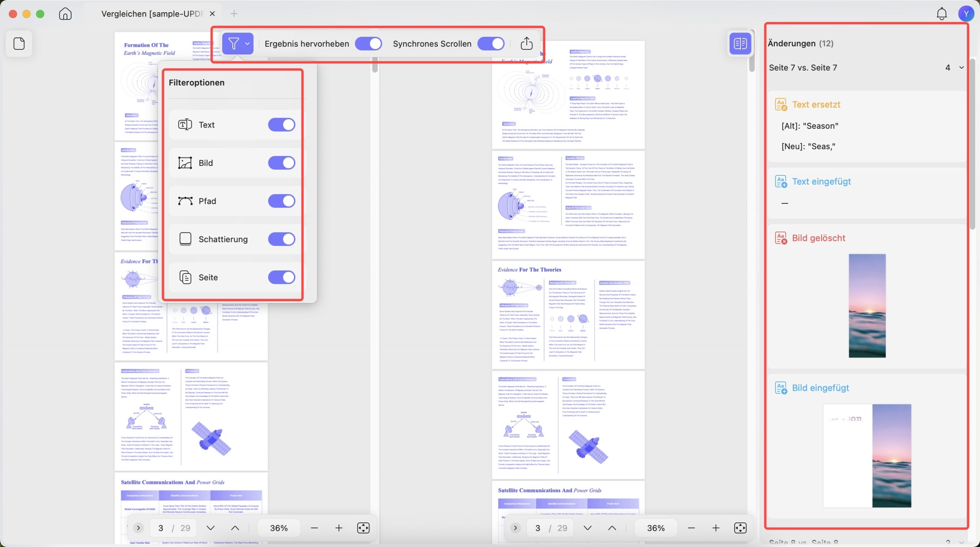Go to next page in left document
The image size is (980, 547).
click(x=210, y=528)
